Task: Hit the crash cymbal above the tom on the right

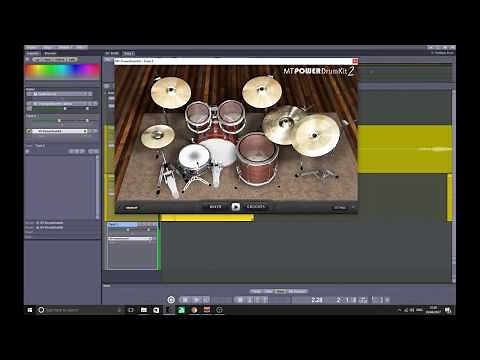Action: (262, 91)
